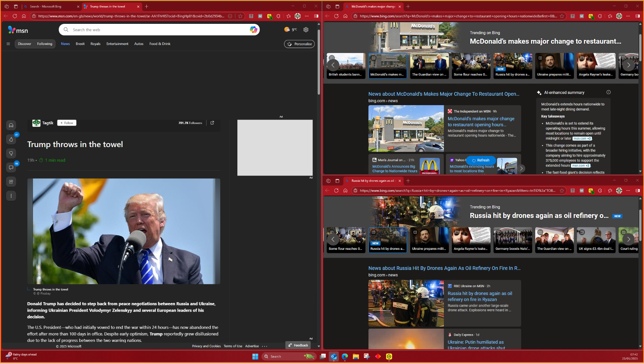
Task: Open the more options dots in article sidebar
Action: (x=11, y=196)
